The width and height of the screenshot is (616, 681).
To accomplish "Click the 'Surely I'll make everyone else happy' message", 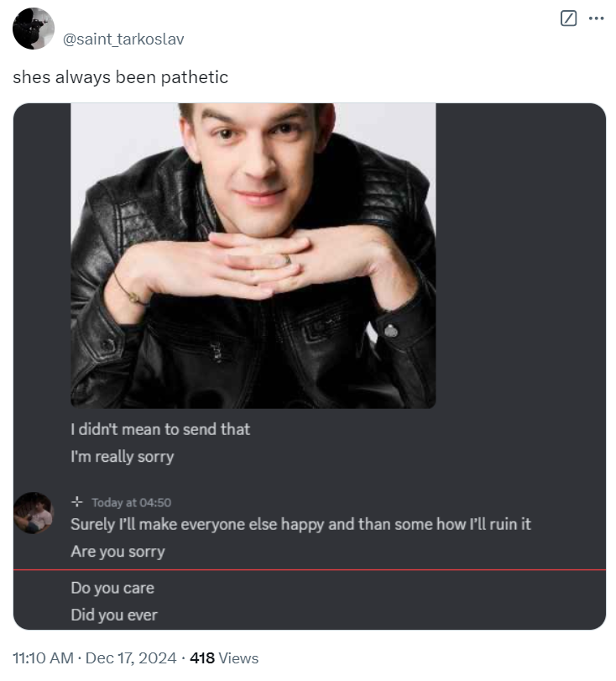I will point(300,524).
